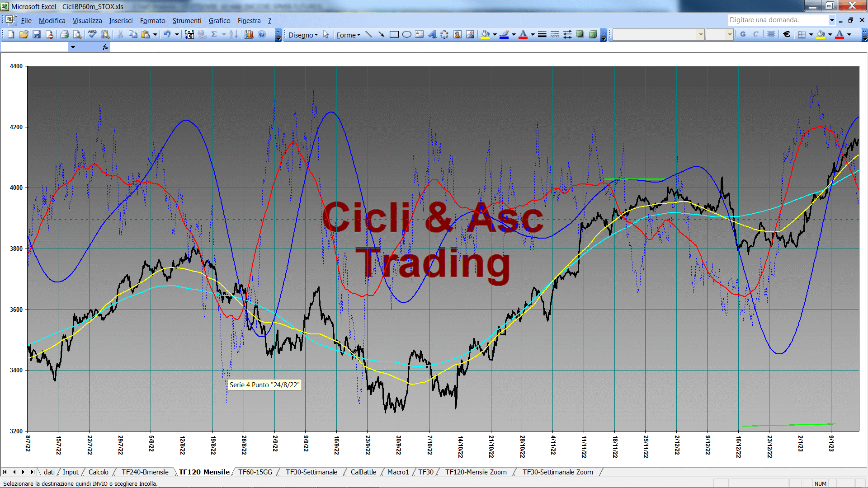
Task: Open the Forme shapes dropdown
Action: coord(348,35)
